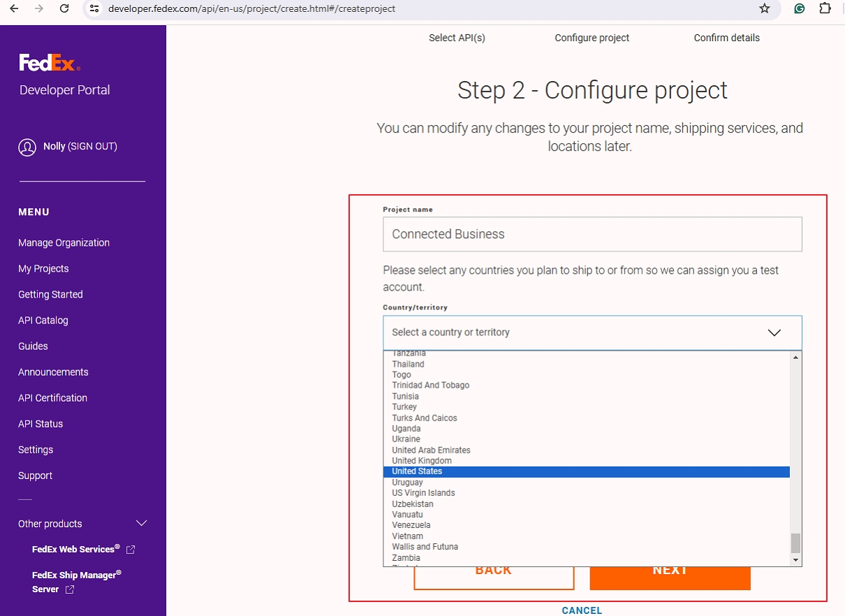The height and width of the screenshot is (616, 845).
Task: Reload the page with refresh icon
Action: [x=64, y=8]
